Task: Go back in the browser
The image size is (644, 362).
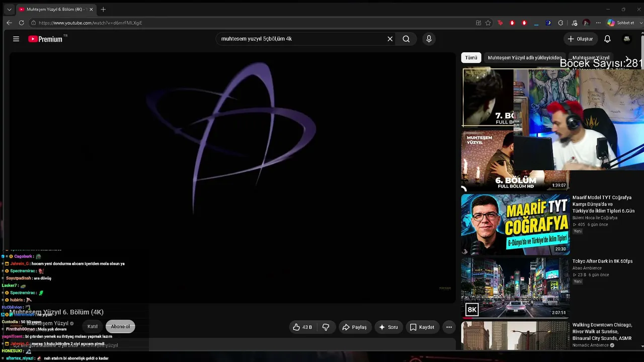Action: tap(9, 23)
